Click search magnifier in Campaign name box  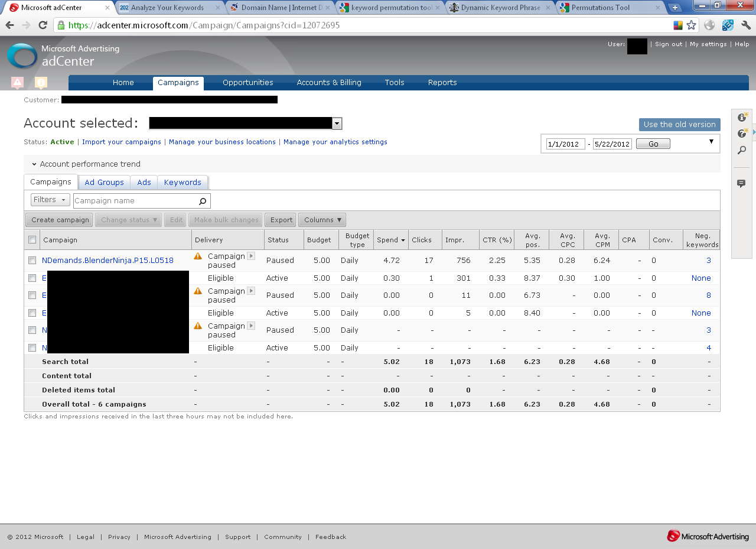tap(203, 201)
